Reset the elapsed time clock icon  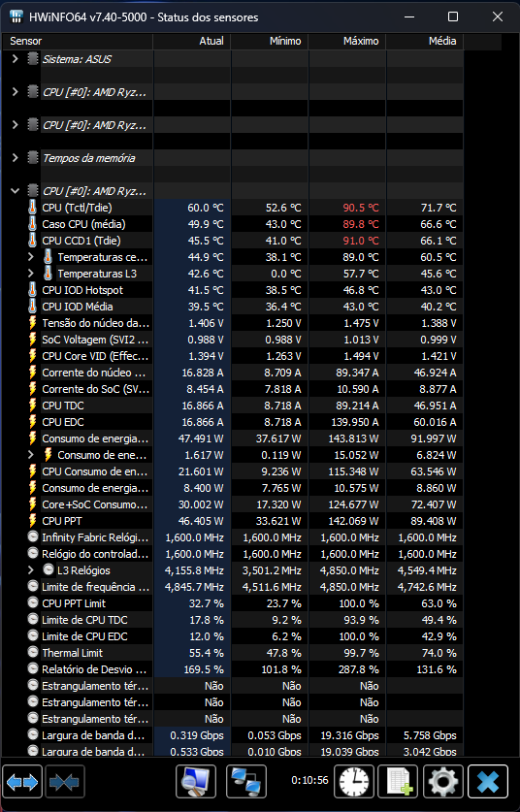(354, 782)
